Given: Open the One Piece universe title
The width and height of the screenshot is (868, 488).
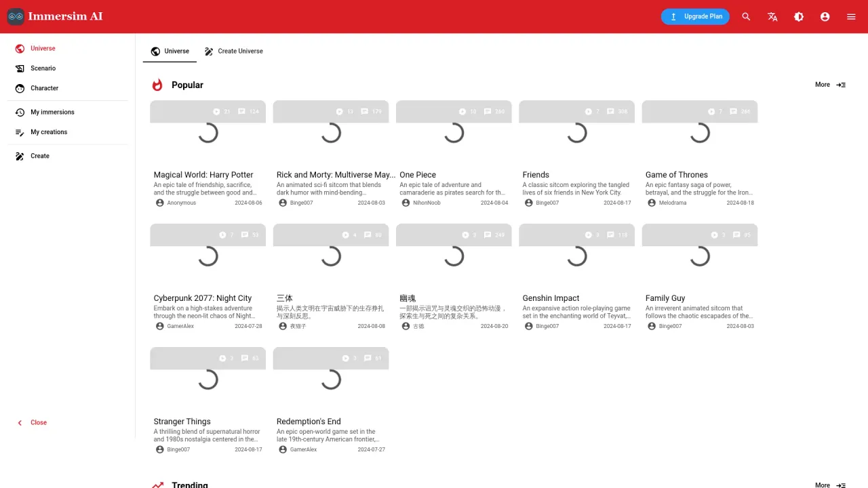Looking at the screenshot, I should [x=418, y=175].
